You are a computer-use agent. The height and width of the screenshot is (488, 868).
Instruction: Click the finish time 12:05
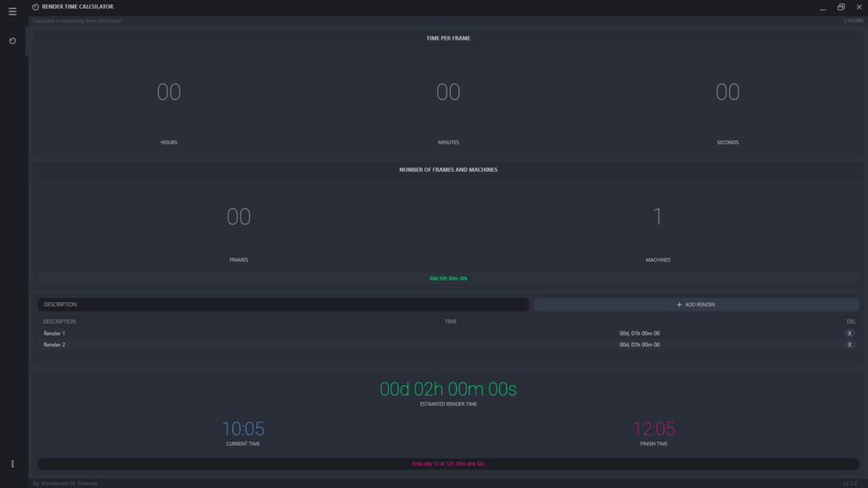(x=654, y=428)
